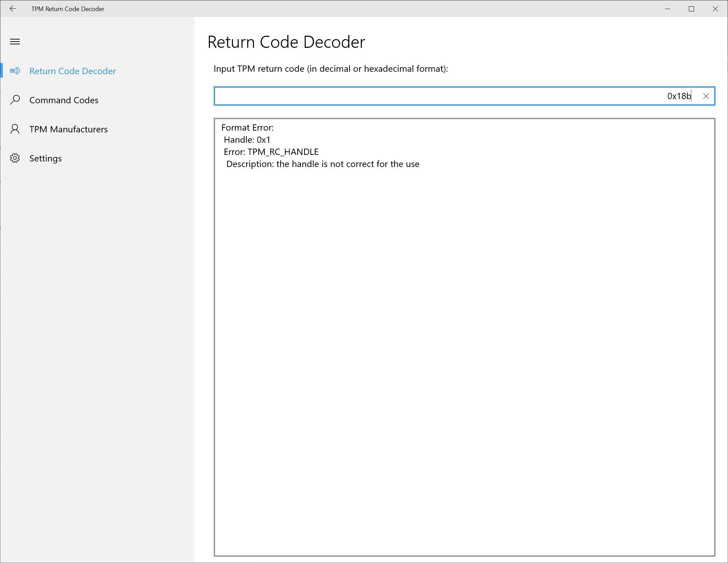
Task: Toggle the hamburger navigation menu
Action: [x=15, y=42]
